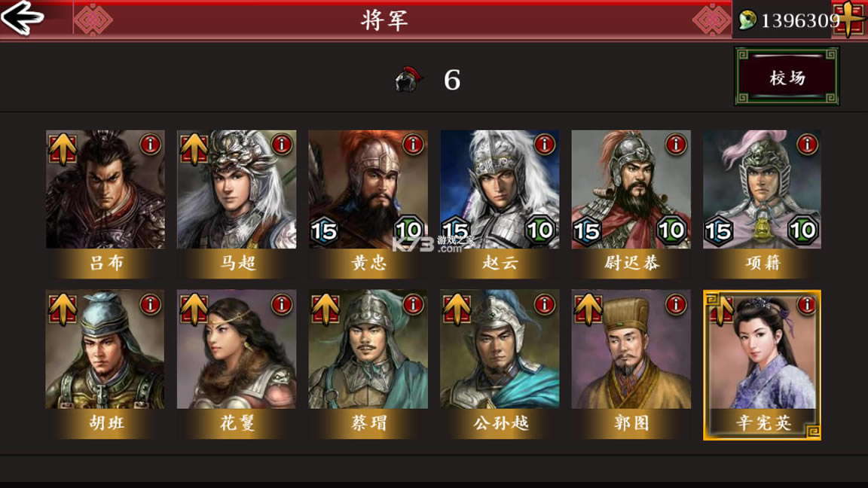
Task: Show info for 黄忠
Action: pos(413,145)
